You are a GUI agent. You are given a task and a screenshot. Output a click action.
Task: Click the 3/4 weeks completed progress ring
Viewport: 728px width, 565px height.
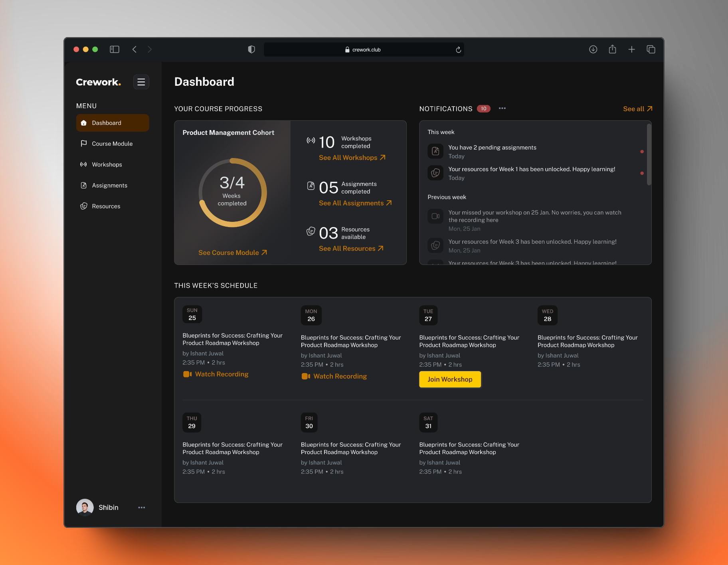click(x=233, y=193)
